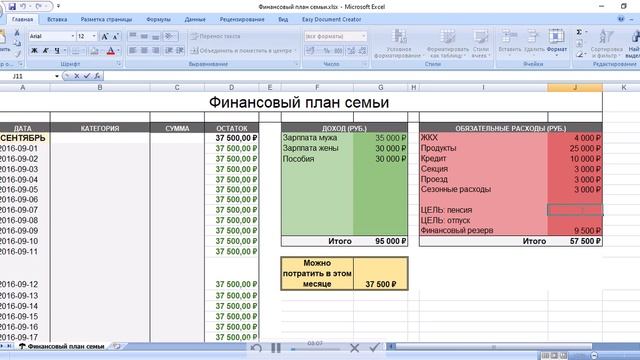Switch to the Разметка страницы tab
Screen dimensions: 640x360
106,19
